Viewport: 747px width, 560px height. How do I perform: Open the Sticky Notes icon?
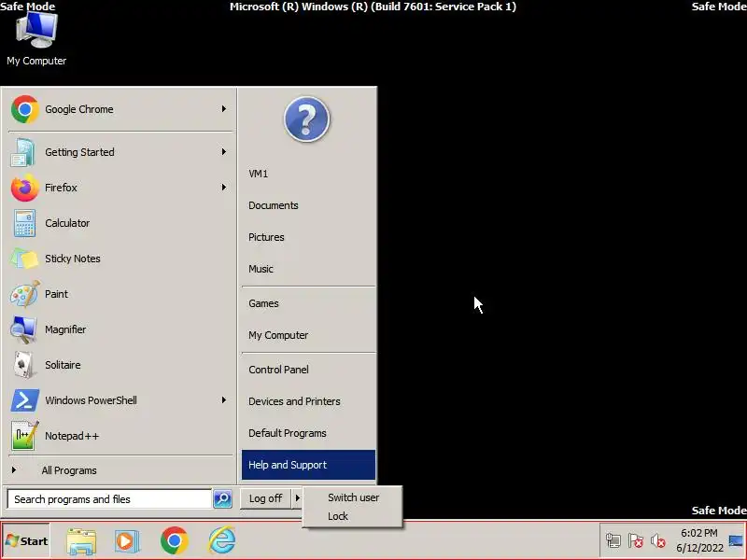[x=24, y=259]
